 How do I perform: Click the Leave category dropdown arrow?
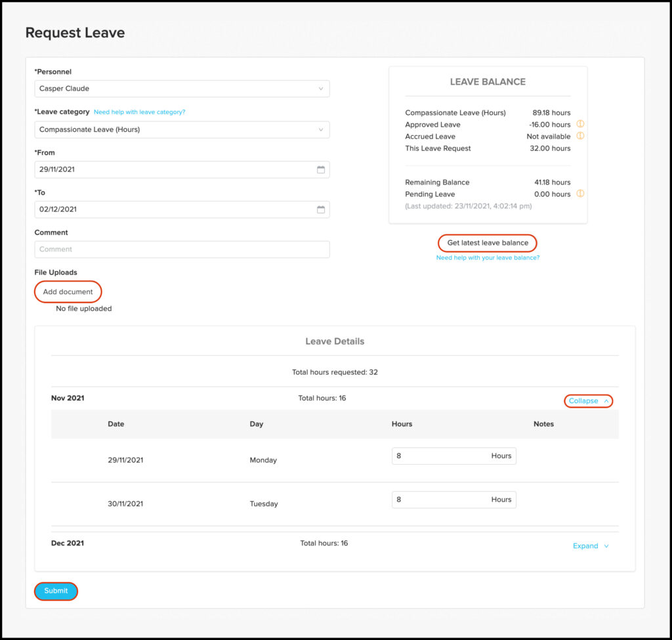pos(321,129)
